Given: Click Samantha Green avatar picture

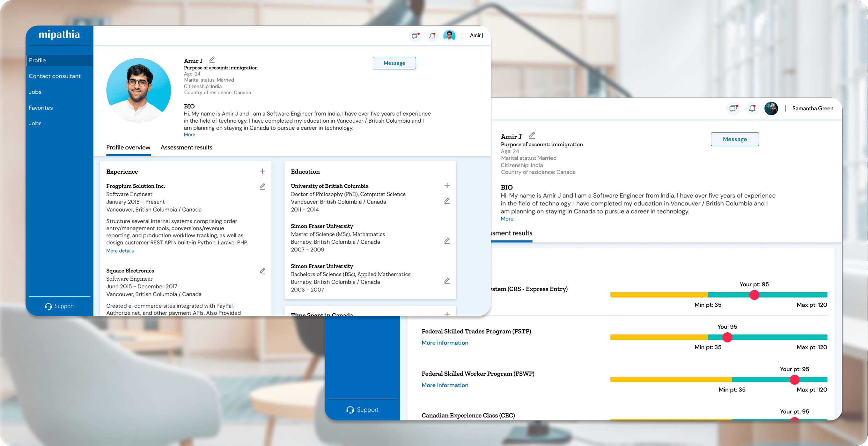Looking at the screenshot, I should tap(771, 108).
